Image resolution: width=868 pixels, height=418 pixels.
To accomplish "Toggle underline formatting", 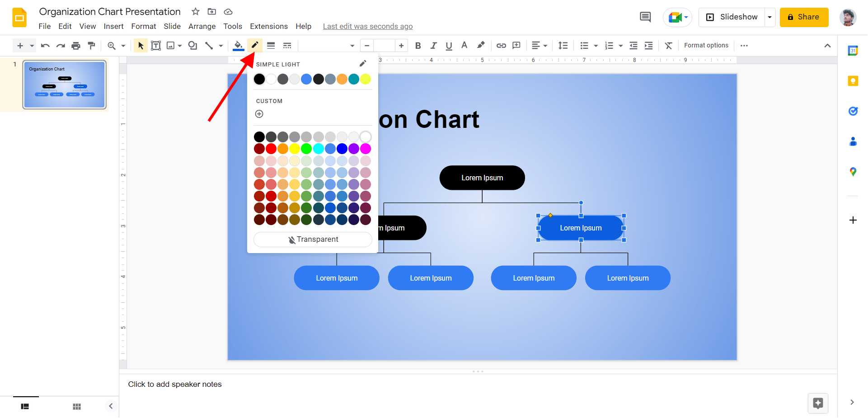I will tap(449, 45).
